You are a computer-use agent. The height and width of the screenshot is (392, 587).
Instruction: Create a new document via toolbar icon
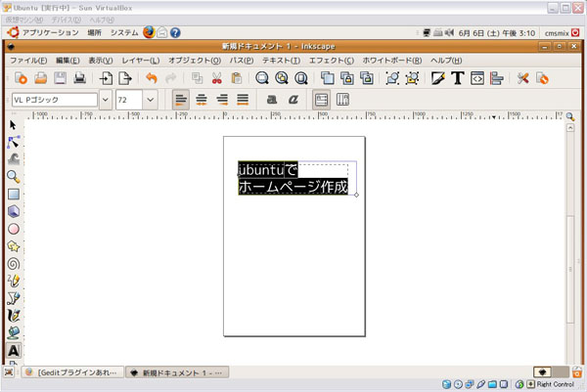21,78
